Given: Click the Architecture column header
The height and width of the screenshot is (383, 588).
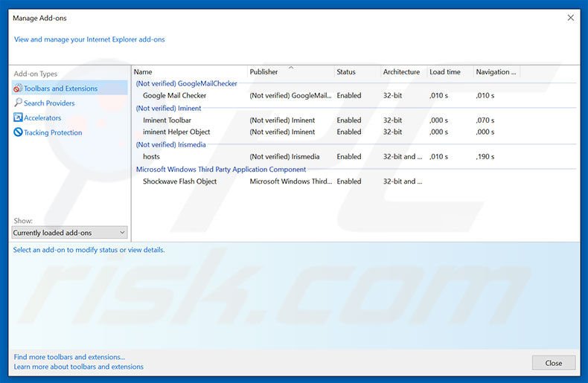Looking at the screenshot, I should [x=402, y=72].
